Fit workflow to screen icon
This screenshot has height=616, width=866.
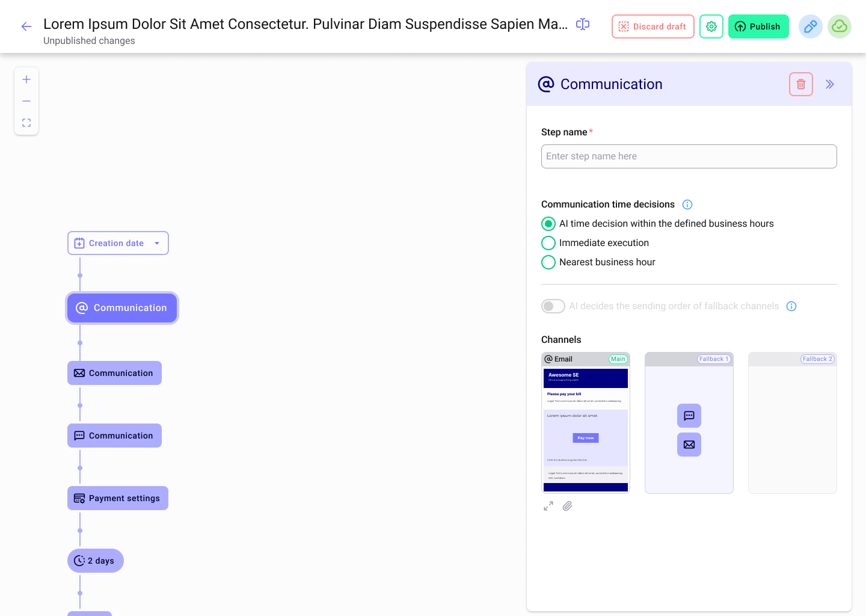(26, 123)
